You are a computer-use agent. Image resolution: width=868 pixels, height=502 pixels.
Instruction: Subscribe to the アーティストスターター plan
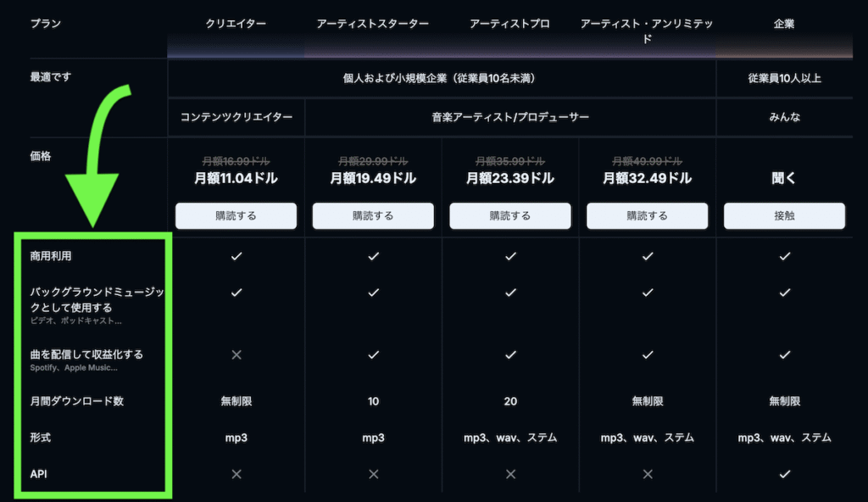click(373, 215)
